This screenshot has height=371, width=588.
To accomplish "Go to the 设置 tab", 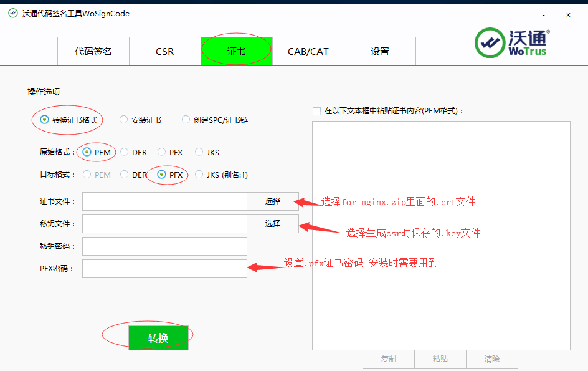I will click(x=380, y=52).
